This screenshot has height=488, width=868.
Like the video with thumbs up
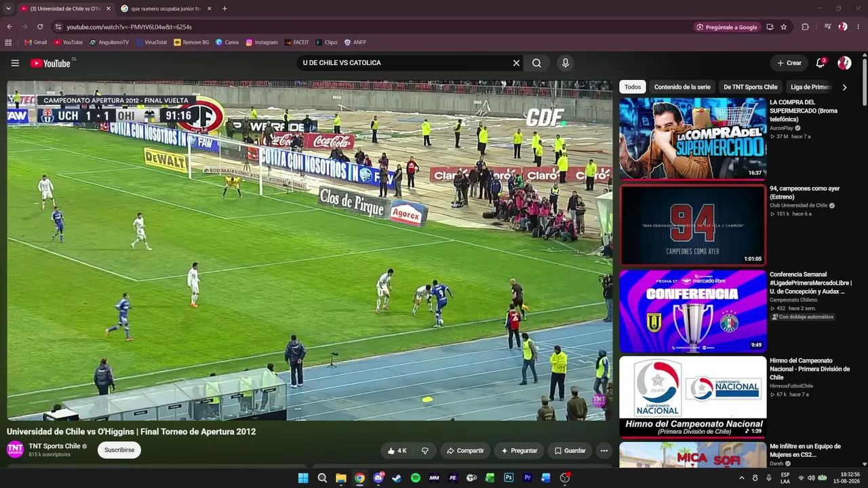(397, 451)
